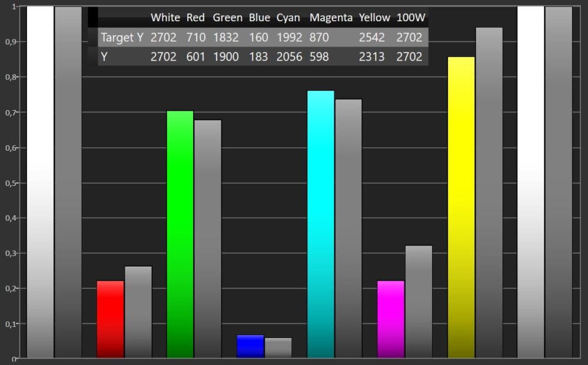Viewport: 588px width, 365px height.
Task: Click the red luminance bar
Action: (110, 319)
